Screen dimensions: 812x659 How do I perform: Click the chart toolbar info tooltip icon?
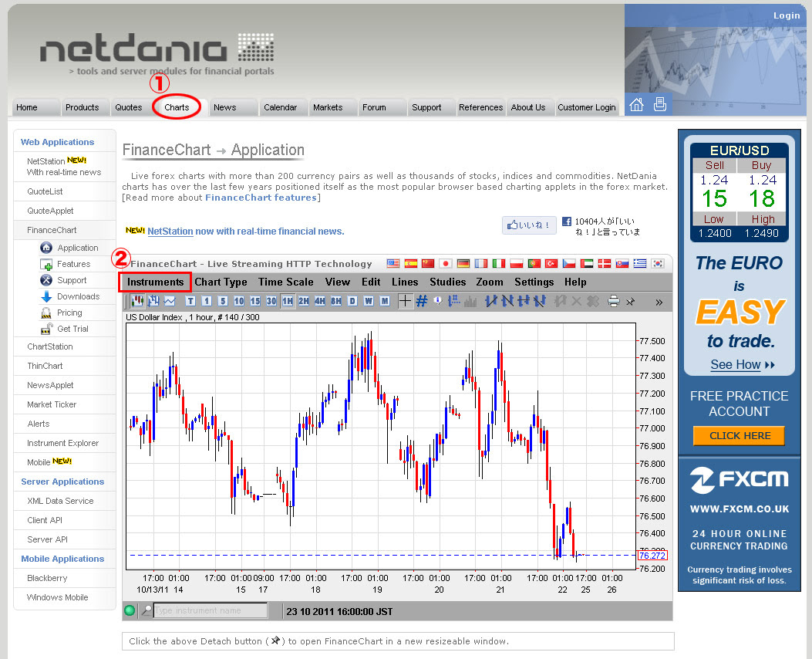click(437, 300)
